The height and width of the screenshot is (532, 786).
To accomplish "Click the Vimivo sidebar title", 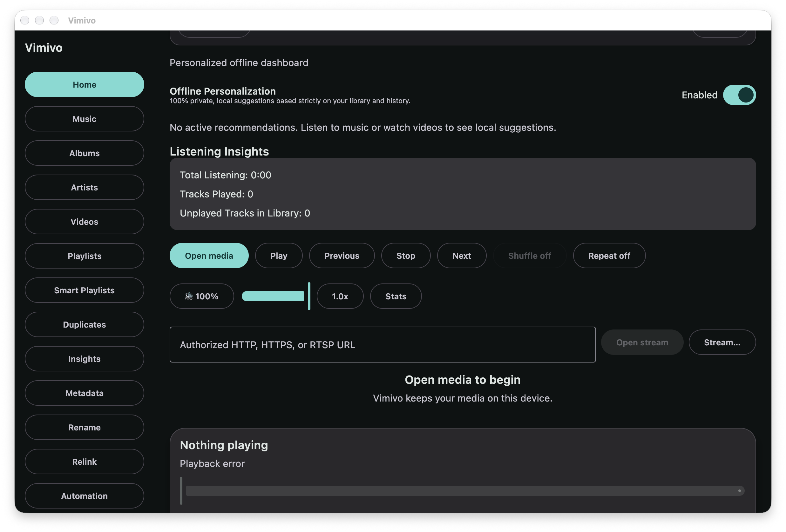I will click(x=44, y=48).
